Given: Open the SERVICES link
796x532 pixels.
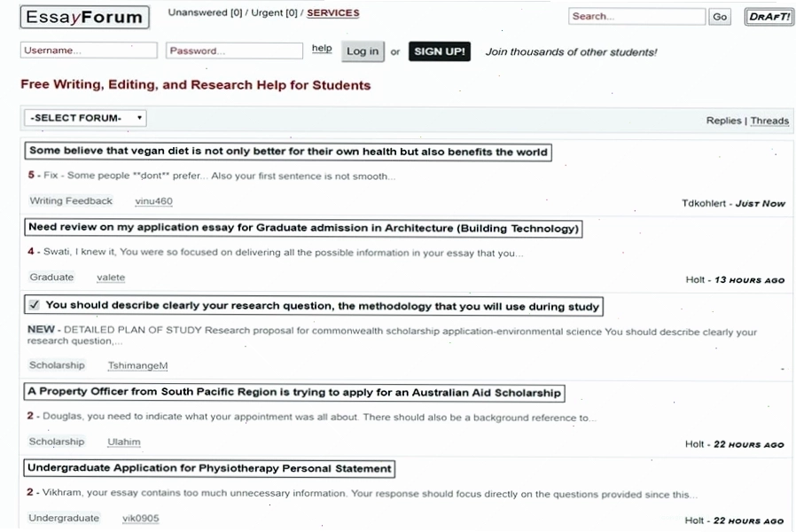Looking at the screenshot, I should pyautogui.click(x=333, y=13).
